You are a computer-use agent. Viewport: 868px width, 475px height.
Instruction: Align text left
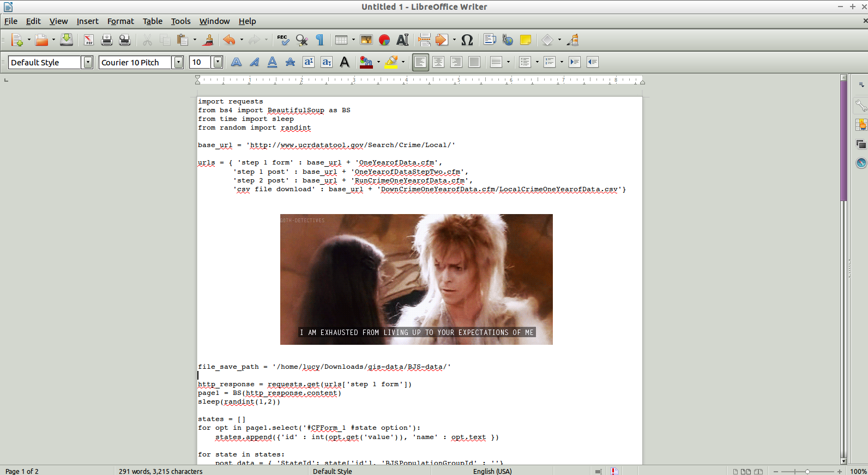[x=420, y=62]
